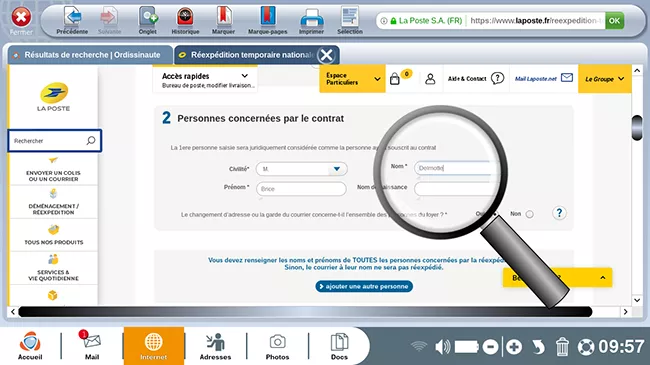Viewport: 650px width, 365px height.
Task: Open Déménagement / Réexpédition menu item
Action: pos(53,202)
